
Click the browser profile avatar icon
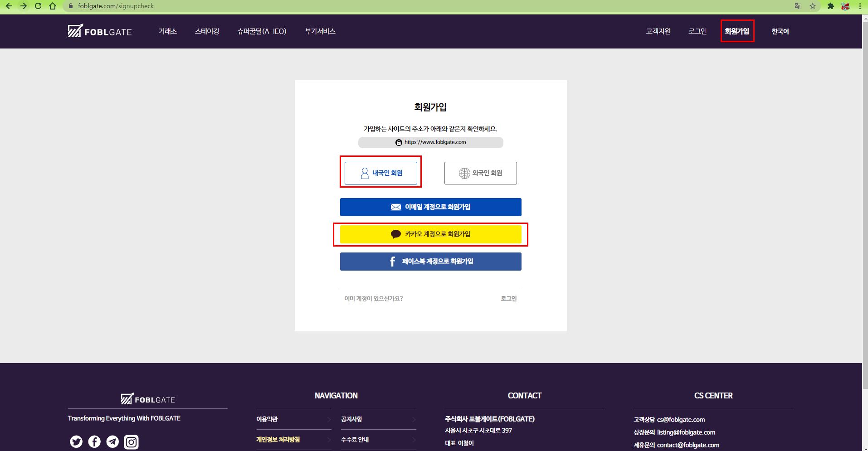pos(845,6)
